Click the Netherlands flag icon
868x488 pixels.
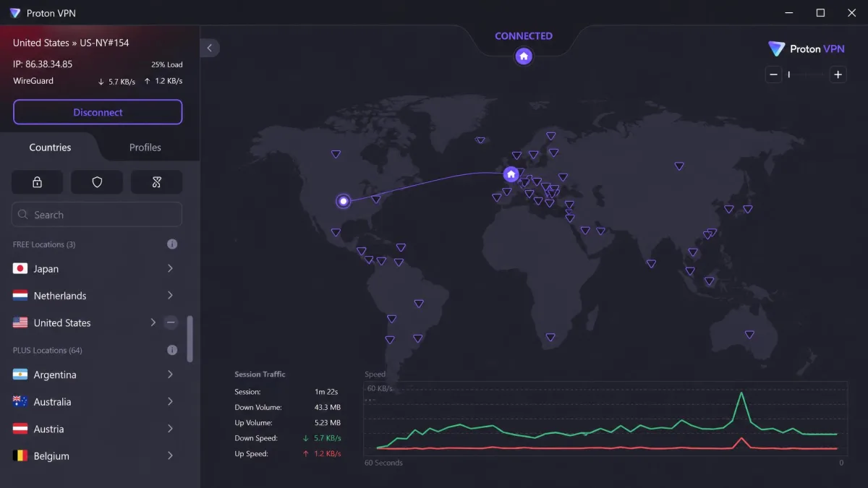(x=20, y=296)
